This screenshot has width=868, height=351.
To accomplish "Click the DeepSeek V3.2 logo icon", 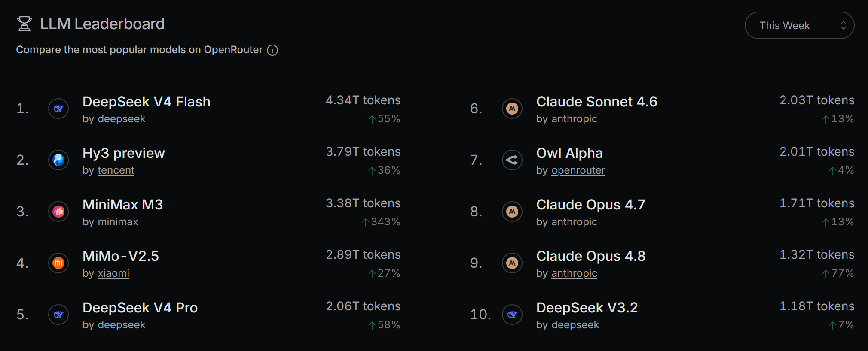I will point(512,315).
